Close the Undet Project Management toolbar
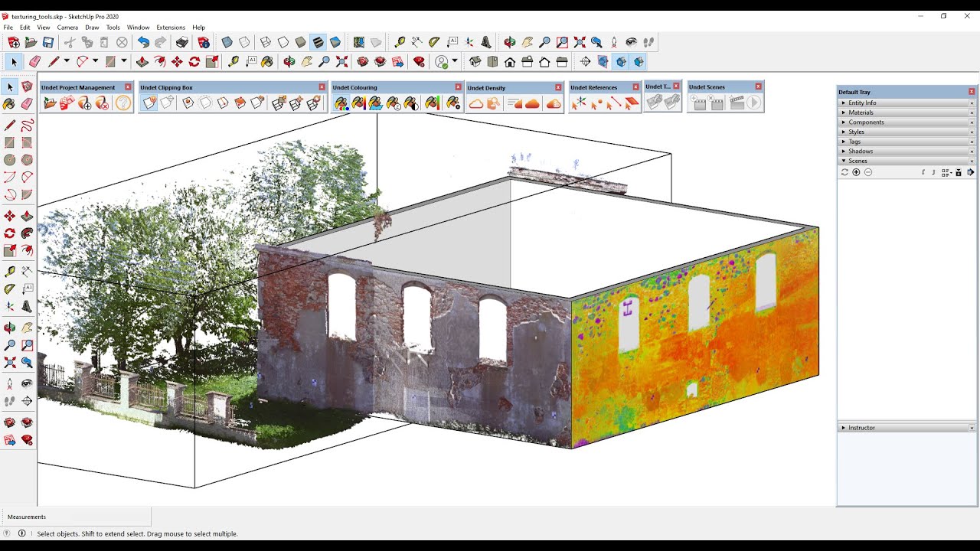Screen dimensions: 980x551 pyautogui.click(x=128, y=87)
